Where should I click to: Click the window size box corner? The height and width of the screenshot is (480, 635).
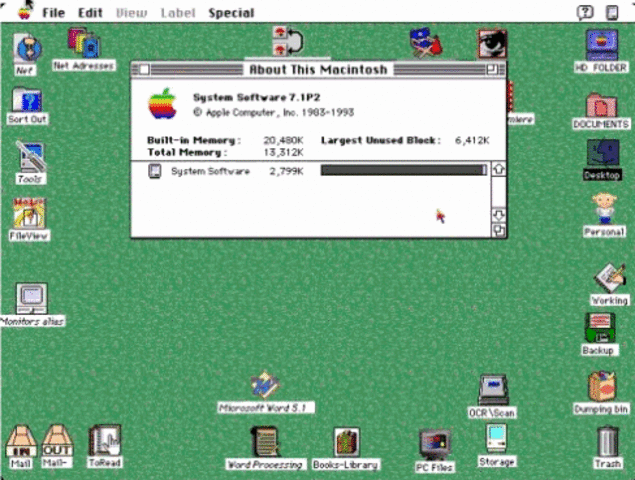(x=499, y=230)
